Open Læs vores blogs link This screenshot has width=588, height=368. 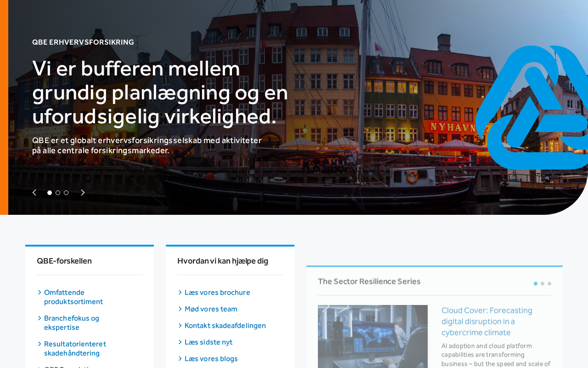[x=211, y=359]
